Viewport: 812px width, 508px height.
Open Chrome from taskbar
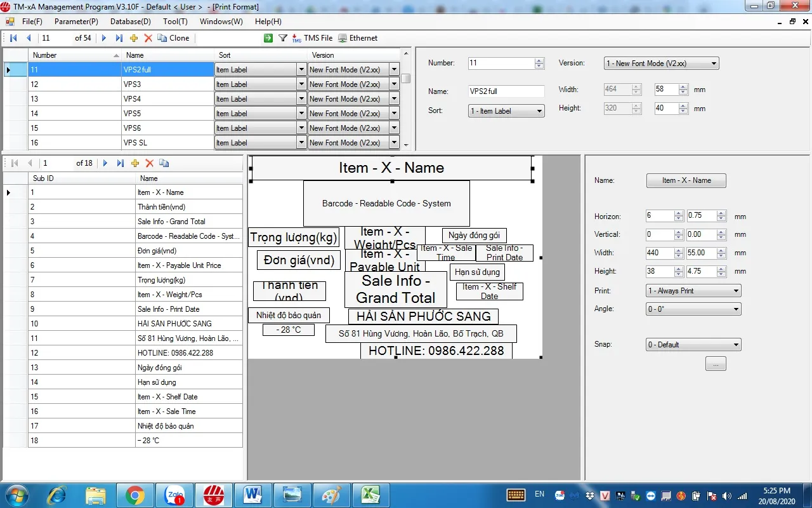pyautogui.click(x=134, y=495)
